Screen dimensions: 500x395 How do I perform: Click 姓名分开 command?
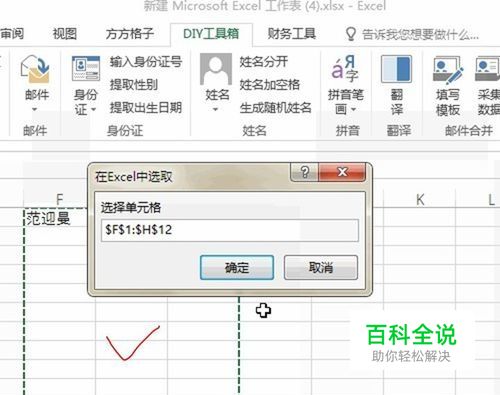(x=264, y=62)
